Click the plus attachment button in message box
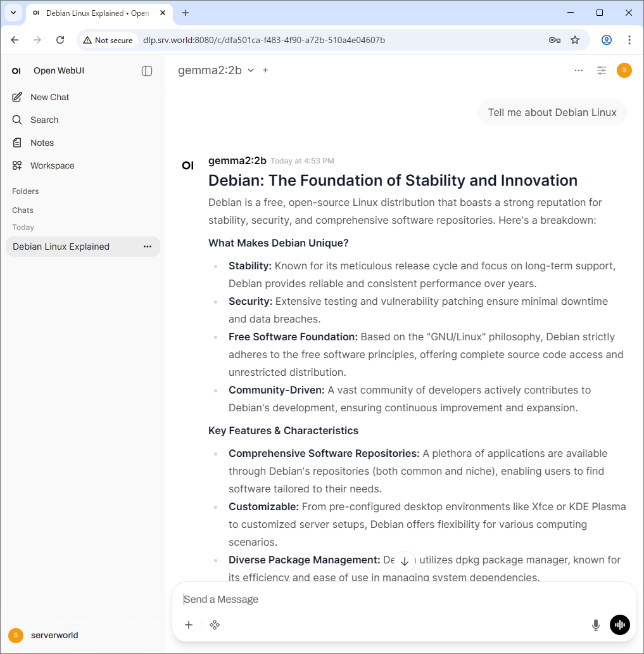The width and height of the screenshot is (644, 654). click(189, 625)
